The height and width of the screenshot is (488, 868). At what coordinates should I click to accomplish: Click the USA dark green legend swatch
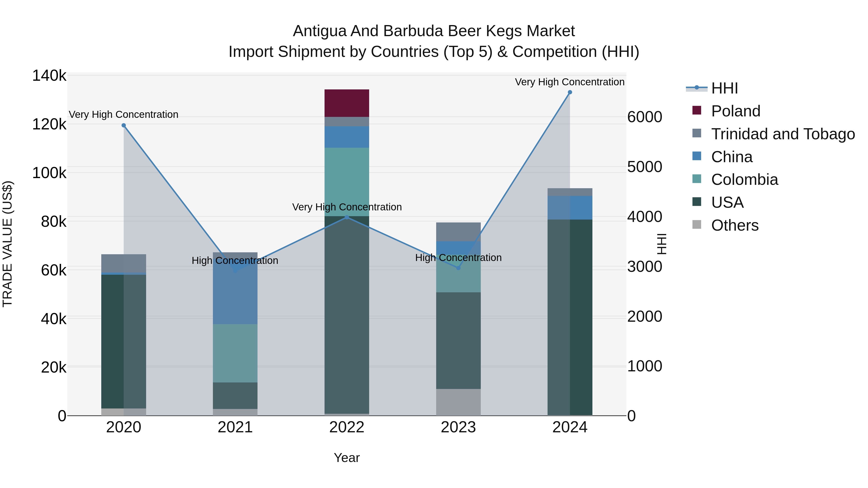coord(697,202)
